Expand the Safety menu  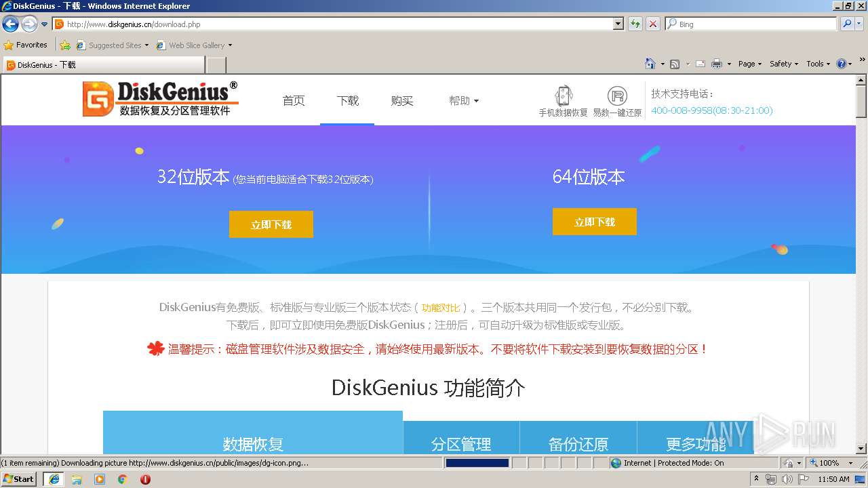coord(784,64)
